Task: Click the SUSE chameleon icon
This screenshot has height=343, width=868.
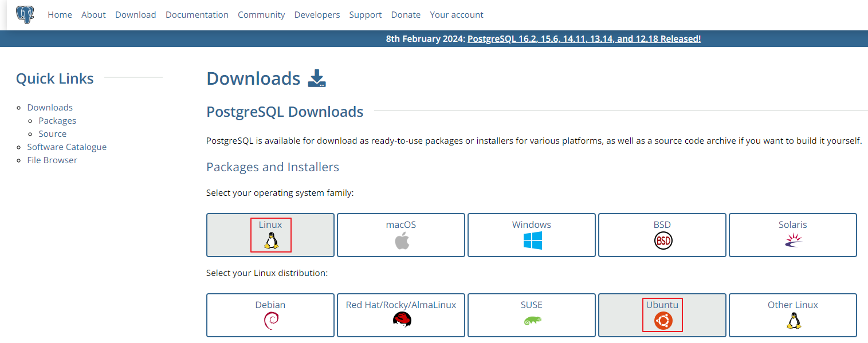Action: (x=532, y=321)
